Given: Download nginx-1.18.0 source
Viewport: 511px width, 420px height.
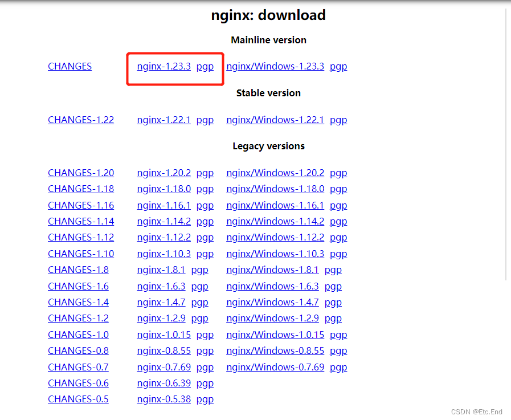Looking at the screenshot, I should tap(164, 189).
